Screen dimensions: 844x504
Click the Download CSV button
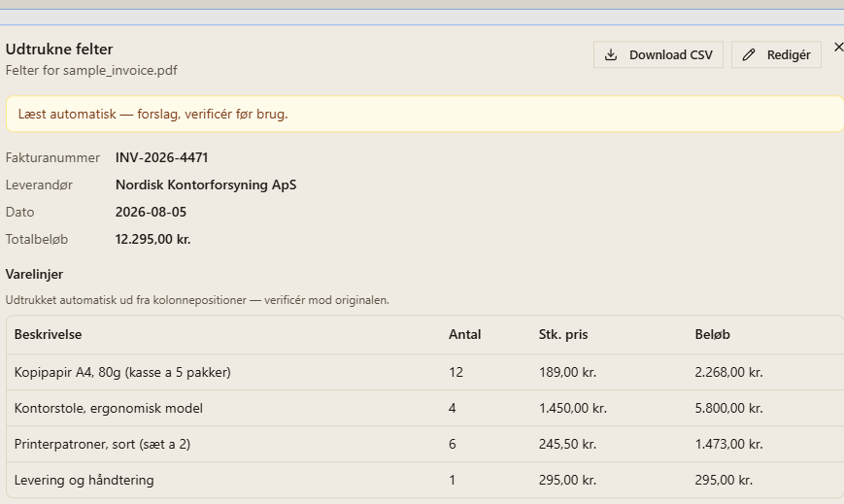[658, 54]
